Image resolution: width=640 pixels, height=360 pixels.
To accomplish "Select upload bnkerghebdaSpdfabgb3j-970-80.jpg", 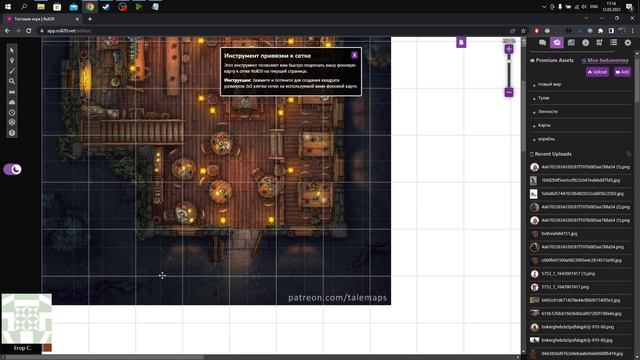I will click(x=580, y=340).
